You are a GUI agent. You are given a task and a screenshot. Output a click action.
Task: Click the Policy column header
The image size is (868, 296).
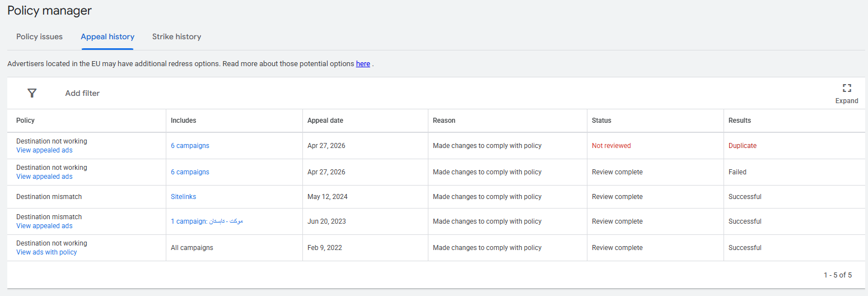25,121
